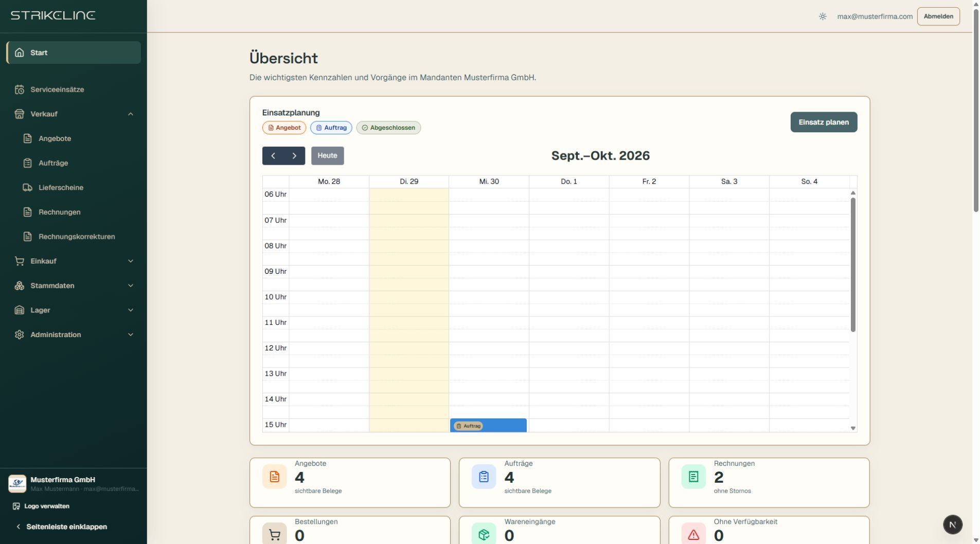Viewport: 980px width, 544px height.
Task: Click the Verkauf shop icon
Action: (20, 114)
